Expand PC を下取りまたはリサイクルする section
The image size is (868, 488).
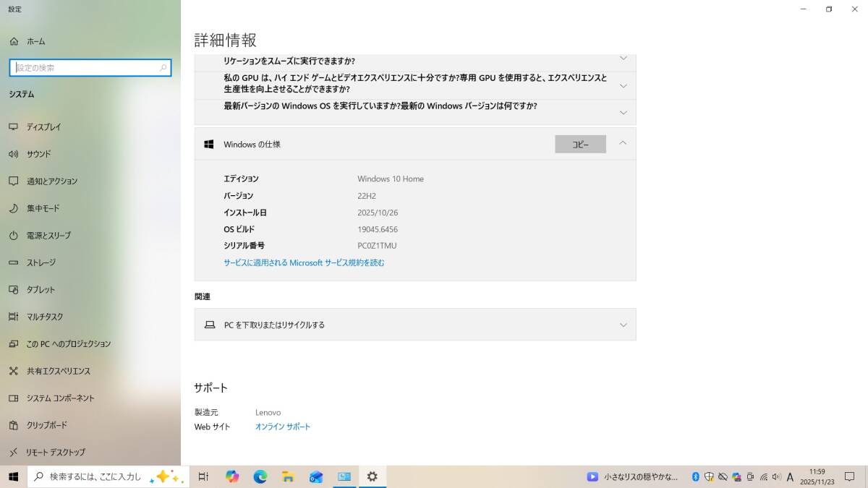point(623,325)
